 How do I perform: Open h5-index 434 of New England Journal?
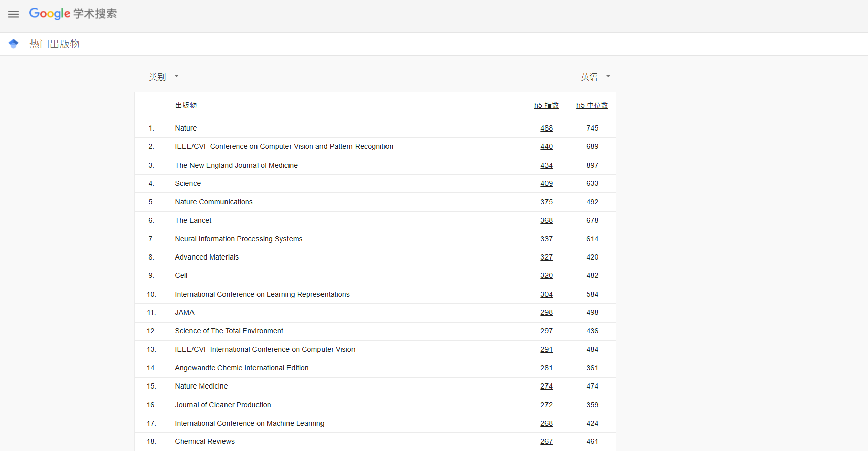546,165
